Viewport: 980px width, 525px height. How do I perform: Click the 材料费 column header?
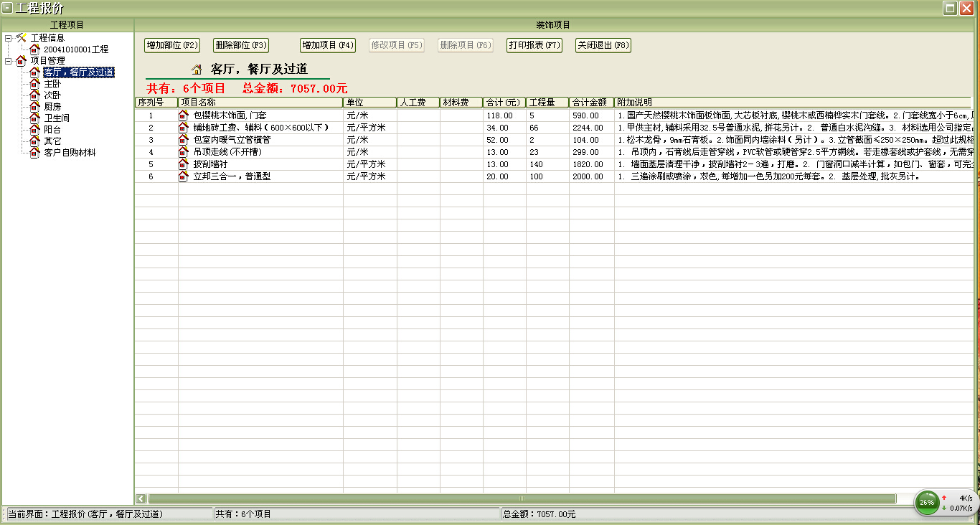[x=461, y=103]
